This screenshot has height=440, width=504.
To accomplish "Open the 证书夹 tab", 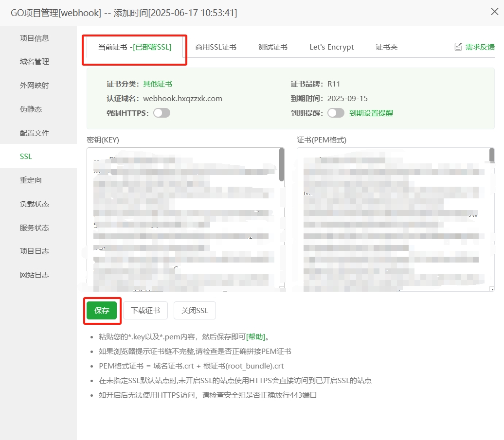I will [x=386, y=47].
